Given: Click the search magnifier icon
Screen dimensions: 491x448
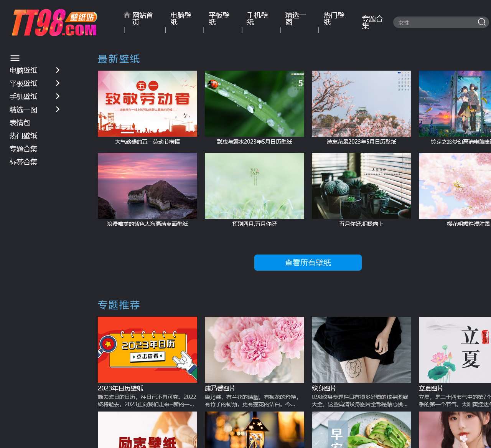Looking at the screenshot, I should pos(481,22).
